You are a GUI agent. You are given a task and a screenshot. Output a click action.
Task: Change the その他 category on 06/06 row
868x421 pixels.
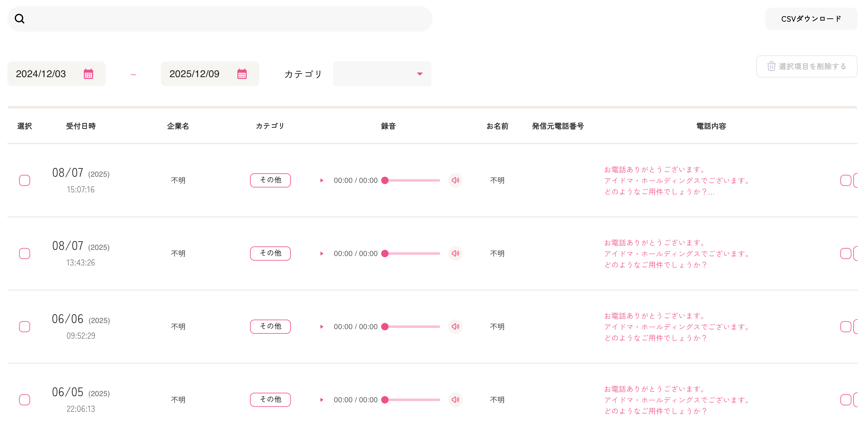click(270, 327)
